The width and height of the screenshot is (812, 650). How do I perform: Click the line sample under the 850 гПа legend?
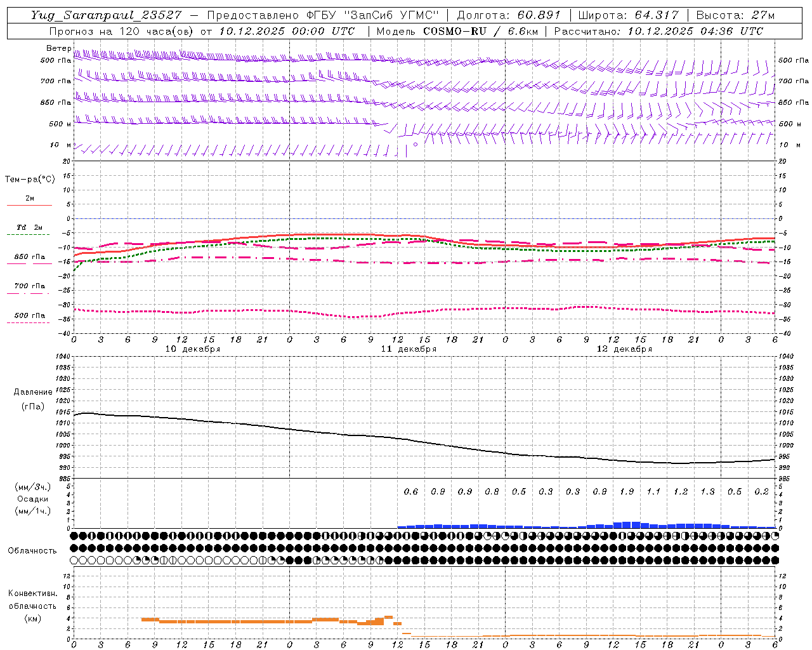tap(29, 263)
